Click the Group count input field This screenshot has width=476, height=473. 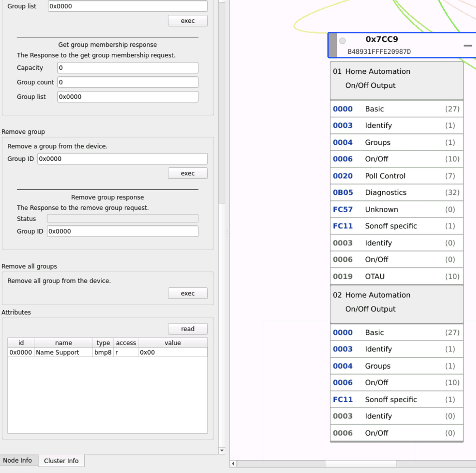tap(127, 82)
